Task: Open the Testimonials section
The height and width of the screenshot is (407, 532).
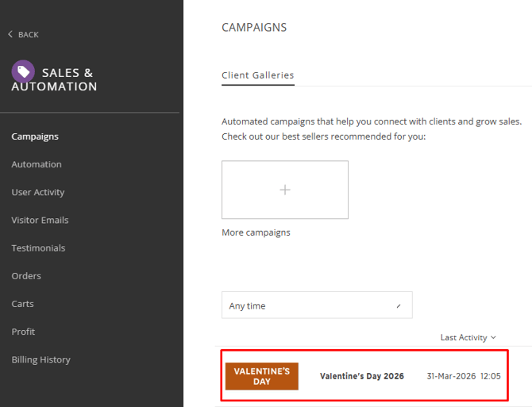Action: point(38,248)
